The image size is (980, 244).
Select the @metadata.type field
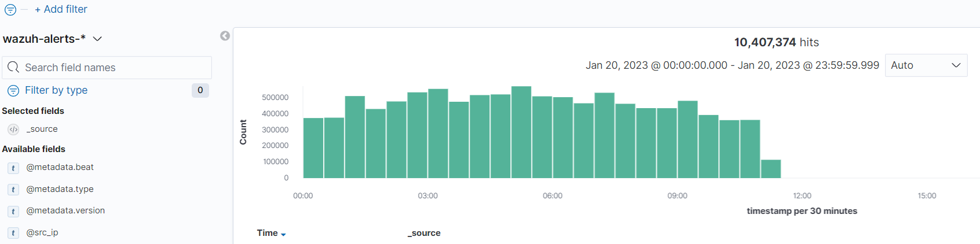pos(60,189)
